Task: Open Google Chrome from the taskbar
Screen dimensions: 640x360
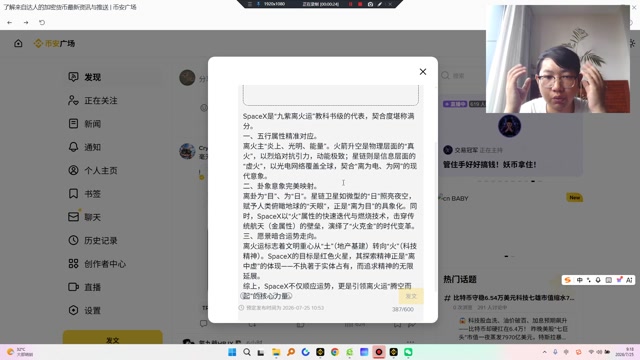Action: [x=335, y=352]
